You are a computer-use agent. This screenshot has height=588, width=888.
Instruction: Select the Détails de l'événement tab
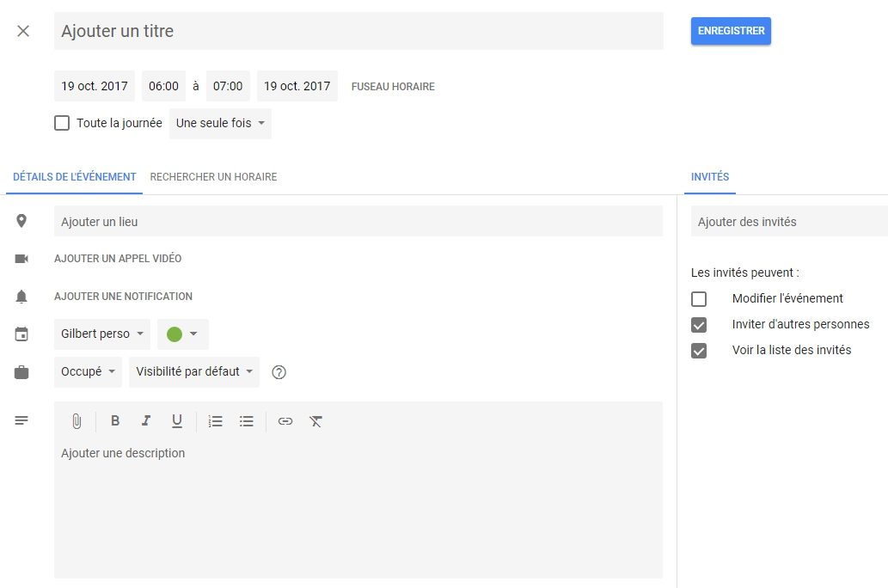75,177
